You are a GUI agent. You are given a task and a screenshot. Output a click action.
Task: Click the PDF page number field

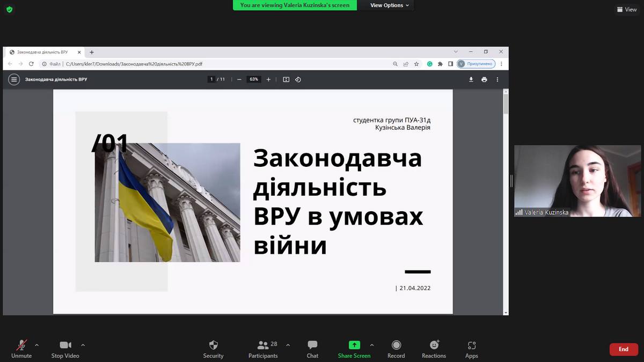point(211,79)
